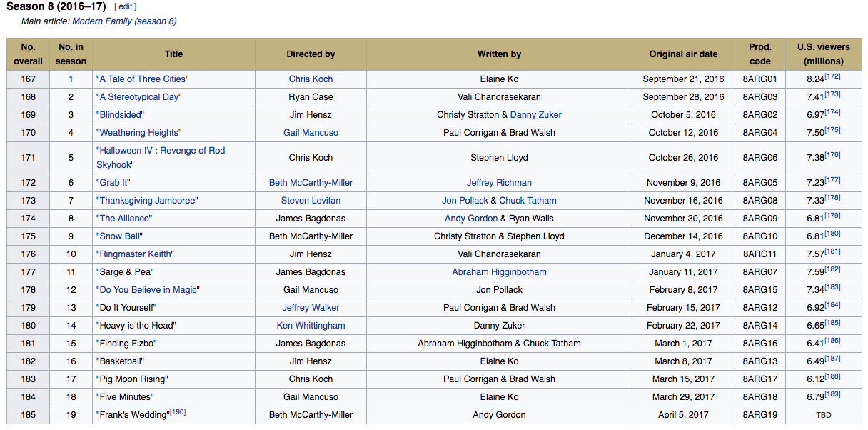The width and height of the screenshot is (868, 430).
Task: Select the TBD viewers cell
Action: [x=824, y=415]
